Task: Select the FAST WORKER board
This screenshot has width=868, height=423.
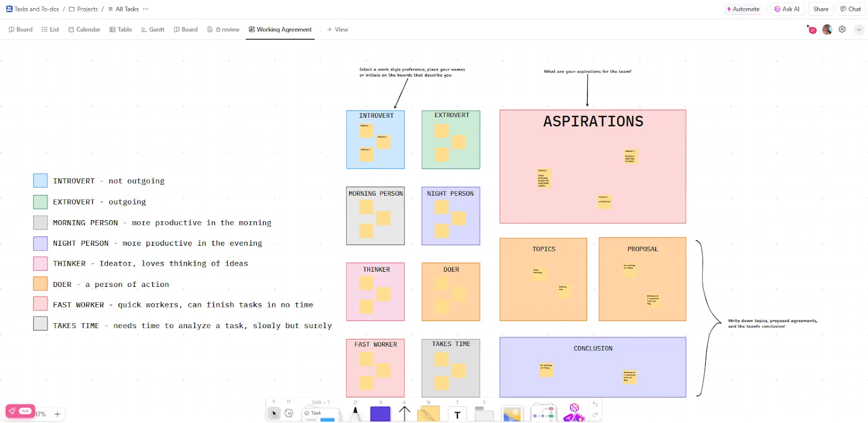Action: 375,368
